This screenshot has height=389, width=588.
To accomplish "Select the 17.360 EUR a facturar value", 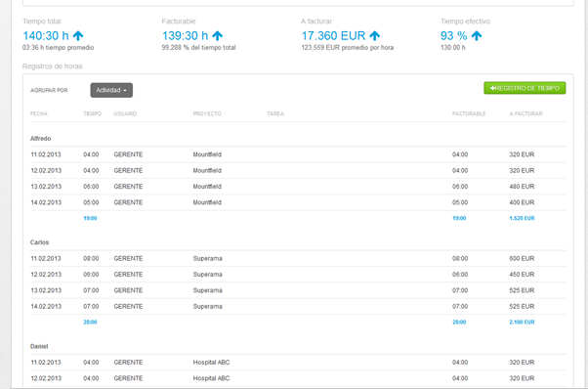I will pos(333,35).
